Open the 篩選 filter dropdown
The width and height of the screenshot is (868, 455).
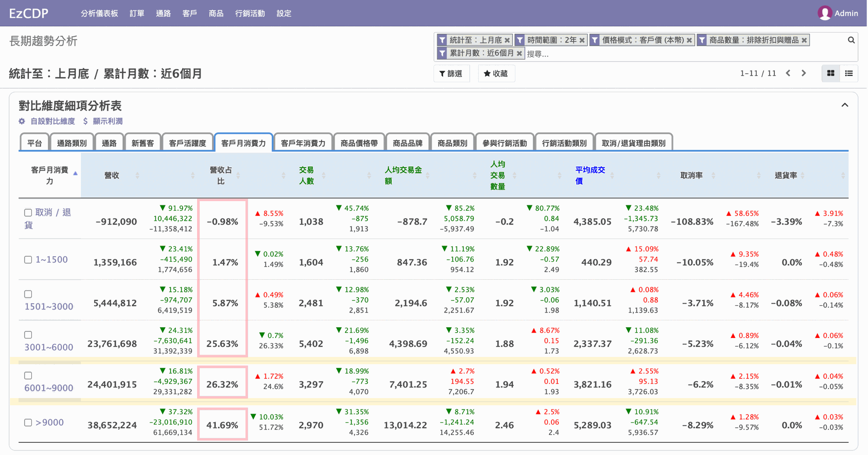tap(451, 74)
